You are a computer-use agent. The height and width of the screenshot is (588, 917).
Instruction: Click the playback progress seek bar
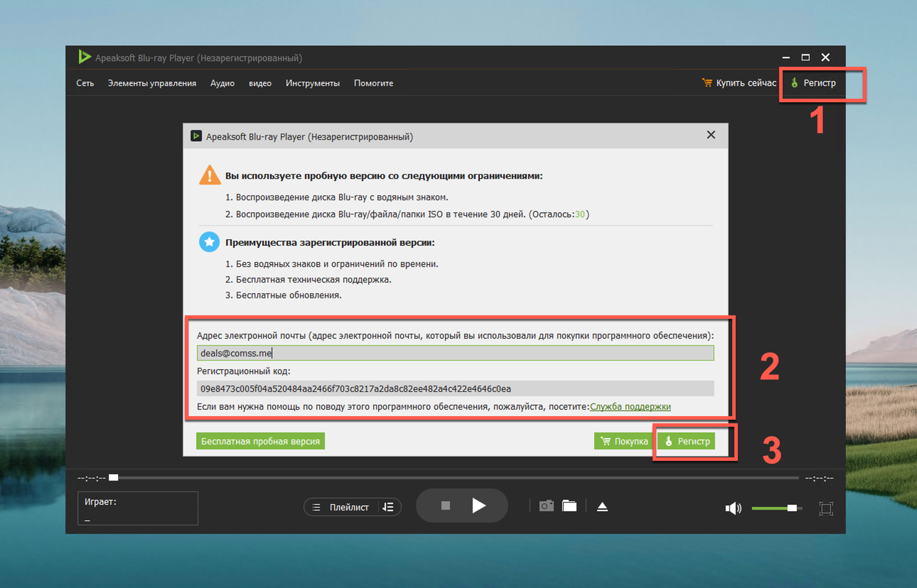[x=454, y=477]
